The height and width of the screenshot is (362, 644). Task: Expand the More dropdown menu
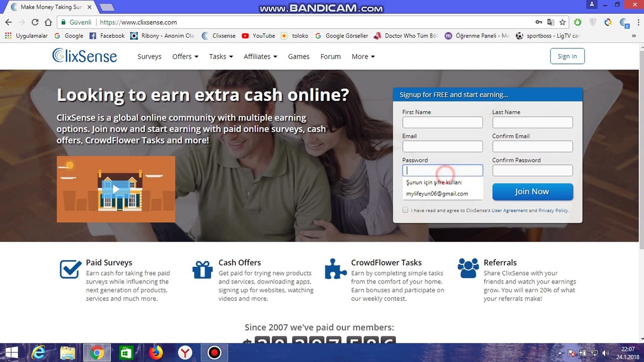[363, 56]
